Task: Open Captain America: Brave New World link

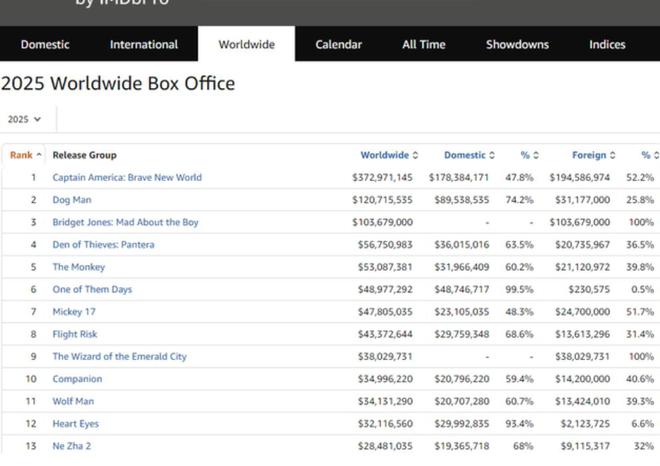Action: 127,177
